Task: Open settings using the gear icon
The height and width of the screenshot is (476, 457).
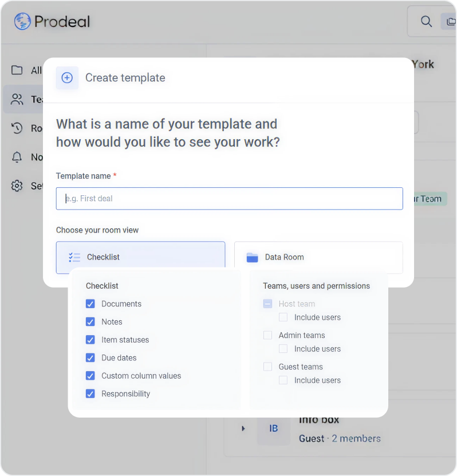Action: 17,186
